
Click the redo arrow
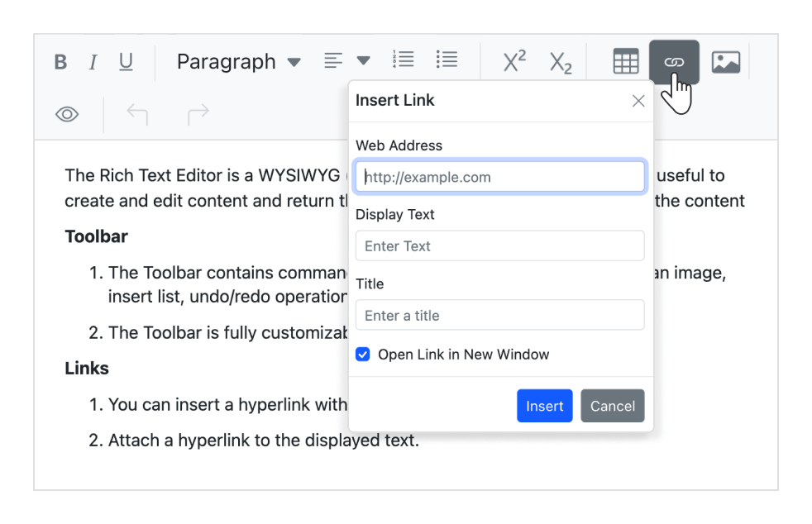(x=197, y=114)
